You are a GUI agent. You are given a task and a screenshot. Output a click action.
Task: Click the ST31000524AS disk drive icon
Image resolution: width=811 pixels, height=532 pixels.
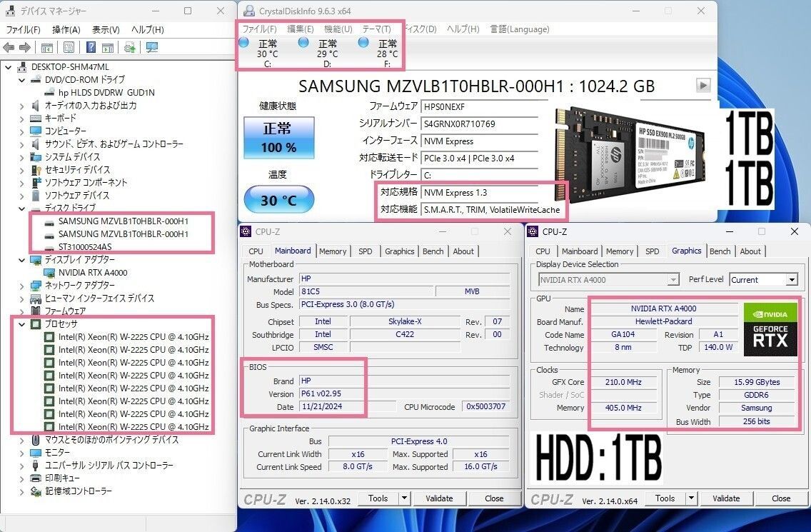click(49, 247)
